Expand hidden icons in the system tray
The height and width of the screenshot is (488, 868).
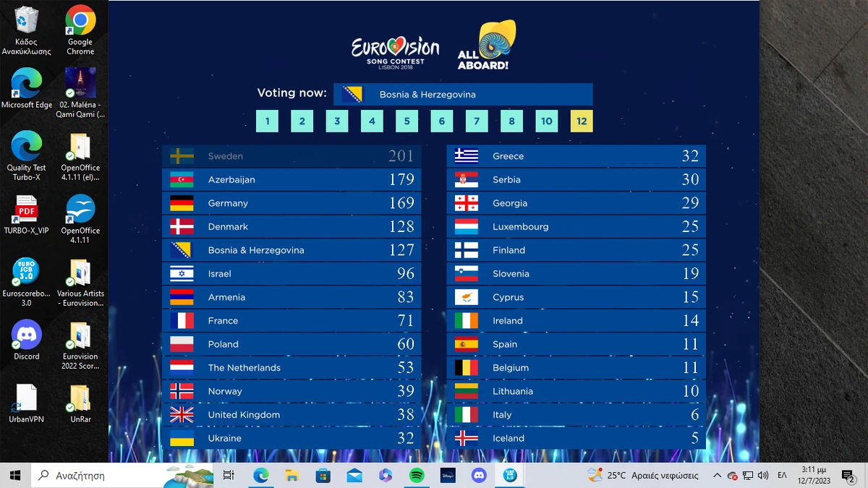click(x=717, y=476)
